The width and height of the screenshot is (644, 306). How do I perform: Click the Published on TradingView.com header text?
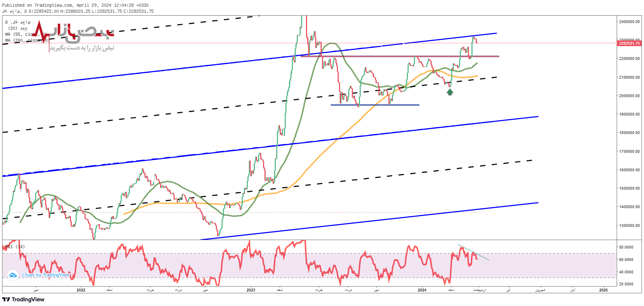(x=75, y=5)
